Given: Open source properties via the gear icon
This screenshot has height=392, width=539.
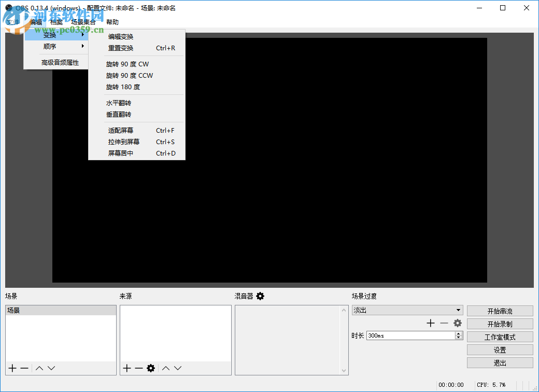Looking at the screenshot, I should tap(150, 368).
